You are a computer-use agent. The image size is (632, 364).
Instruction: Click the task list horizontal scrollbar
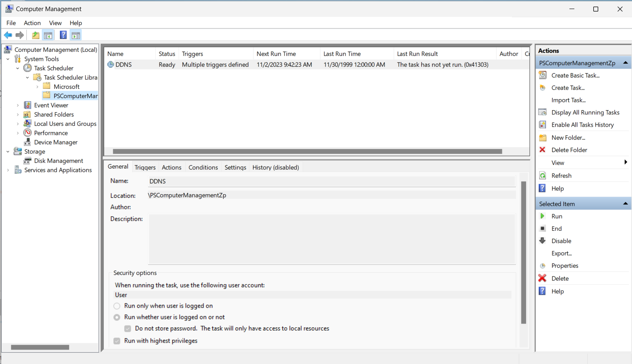307,151
